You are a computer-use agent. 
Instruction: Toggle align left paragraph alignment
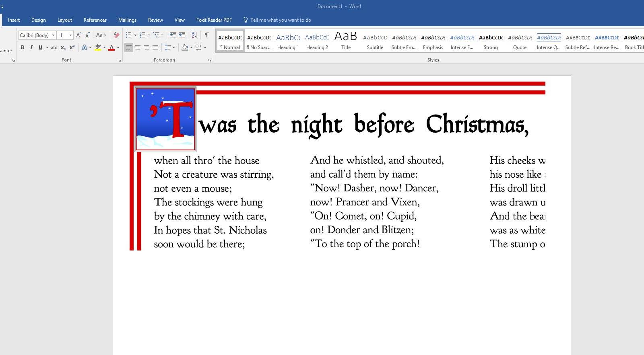point(128,47)
